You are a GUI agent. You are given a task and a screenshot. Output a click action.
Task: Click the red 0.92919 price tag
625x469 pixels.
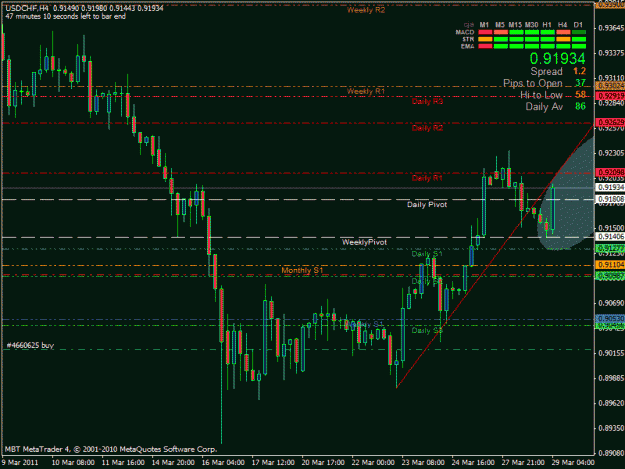[x=610, y=96]
